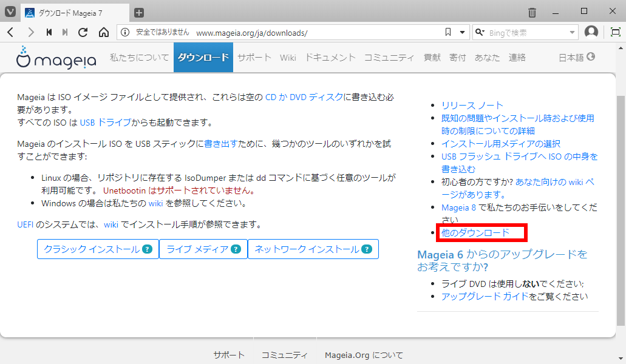Open the あなた nav item
Screen dimensions: 626x364
click(487, 58)
